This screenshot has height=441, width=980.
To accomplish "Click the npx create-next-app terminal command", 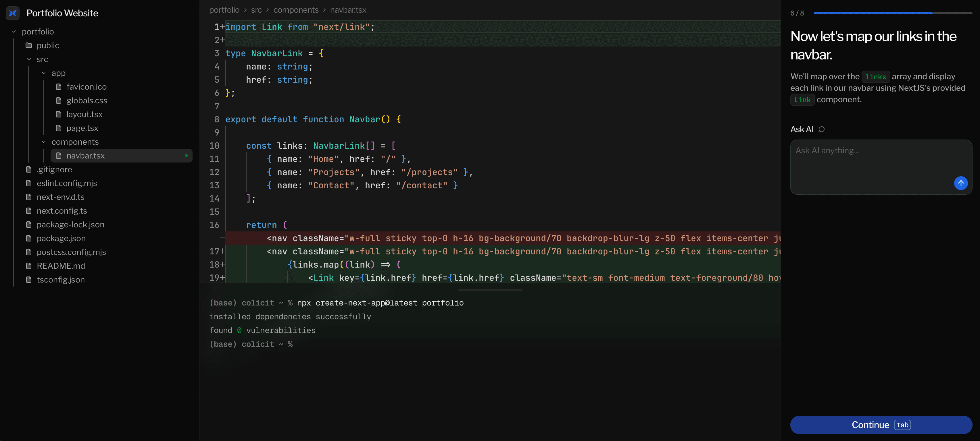I will 380,303.
